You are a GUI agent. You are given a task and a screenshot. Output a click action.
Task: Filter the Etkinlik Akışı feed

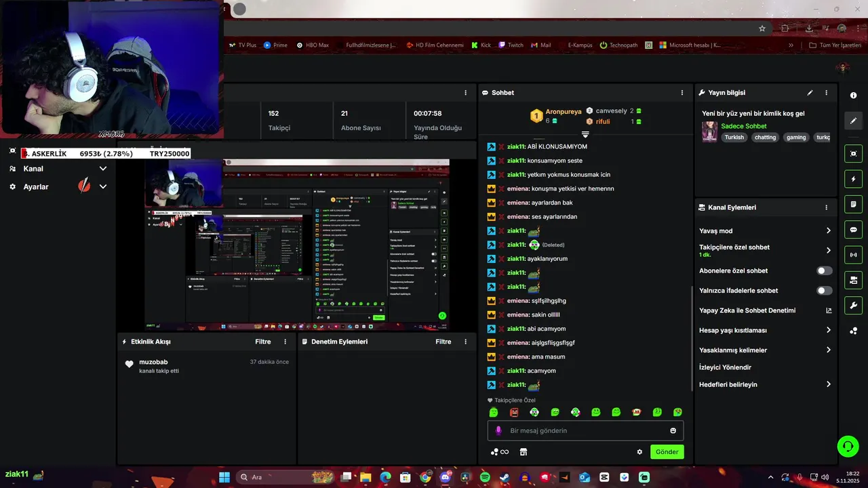pos(263,342)
